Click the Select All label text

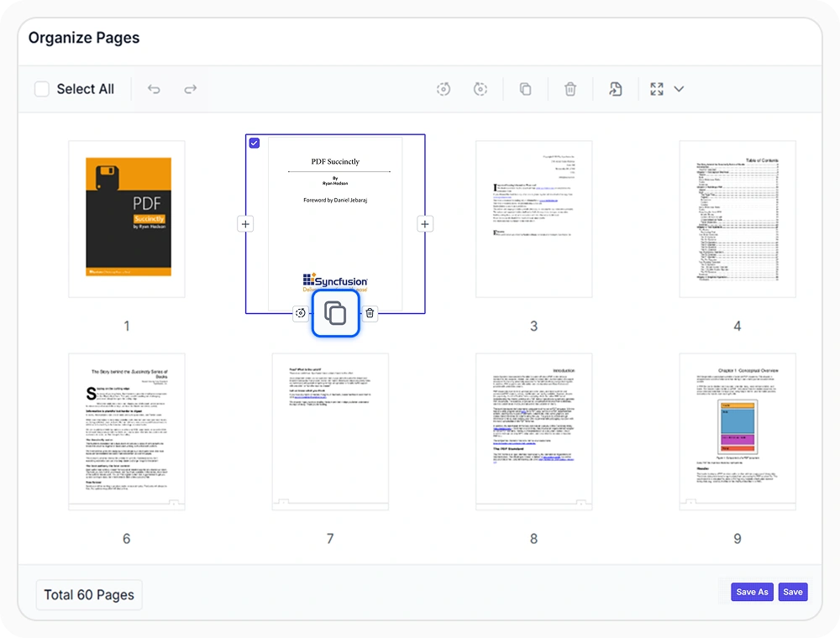click(x=85, y=89)
